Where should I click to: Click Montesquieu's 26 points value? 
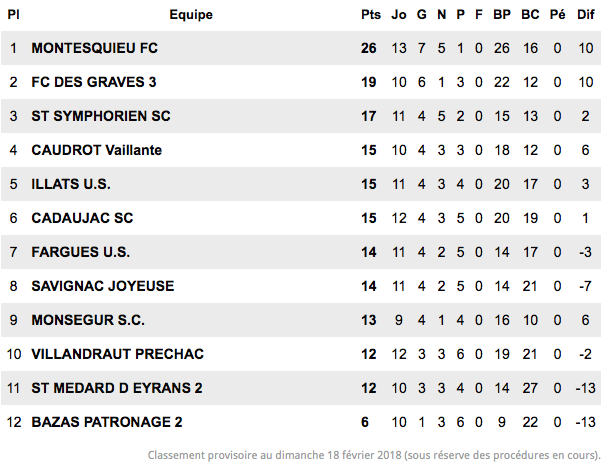pos(369,48)
